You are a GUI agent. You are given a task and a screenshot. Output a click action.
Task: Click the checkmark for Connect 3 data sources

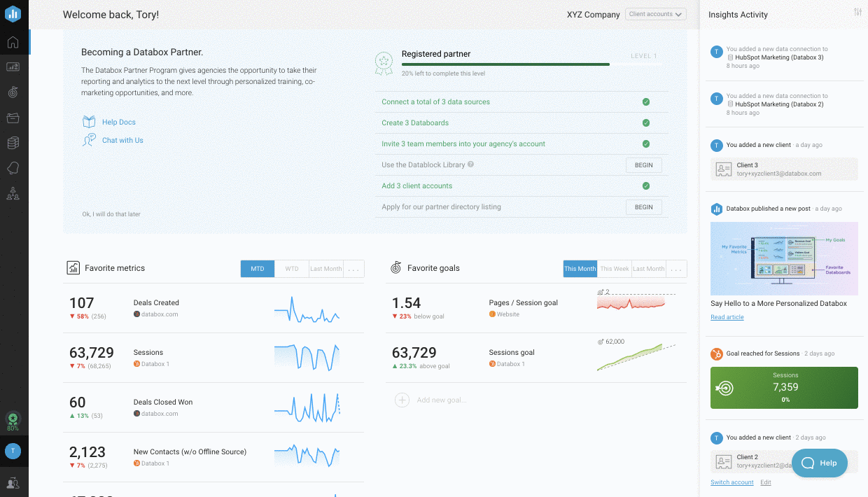point(645,101)
